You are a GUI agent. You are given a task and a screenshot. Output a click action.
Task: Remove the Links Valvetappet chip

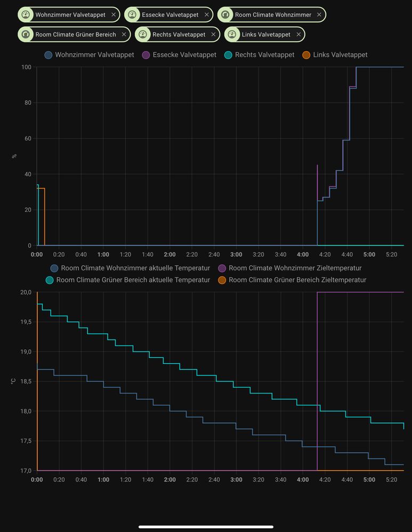pos(298,35)
